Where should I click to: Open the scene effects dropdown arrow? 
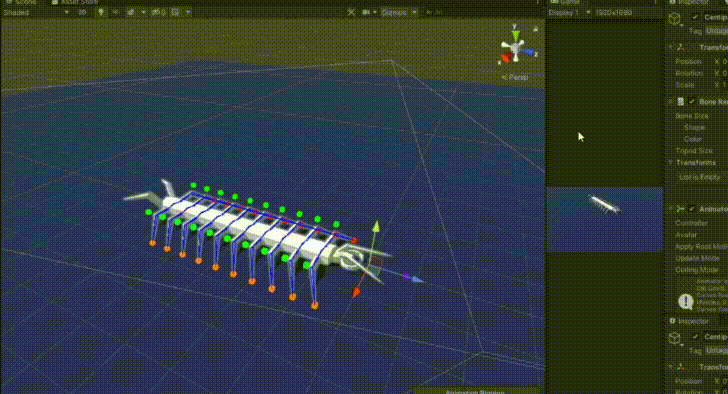(143, 13)
